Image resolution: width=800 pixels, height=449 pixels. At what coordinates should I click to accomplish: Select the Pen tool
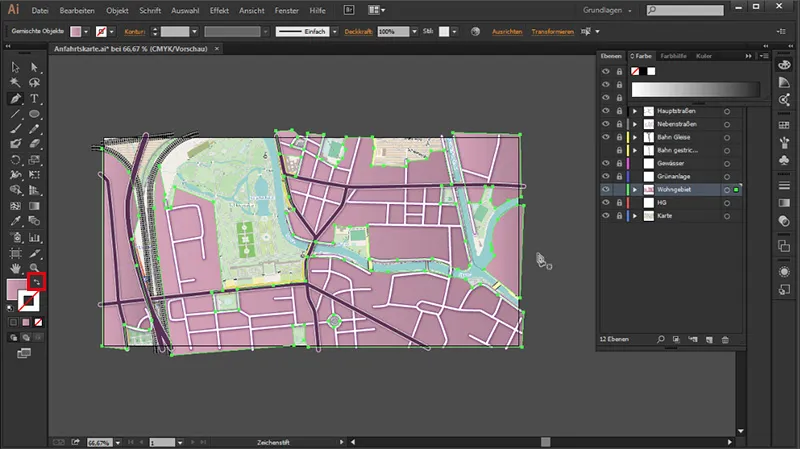[15, 98]
